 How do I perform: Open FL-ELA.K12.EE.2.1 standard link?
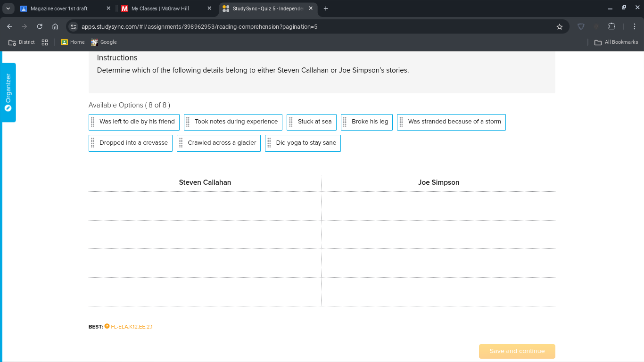tap(132, 327)
